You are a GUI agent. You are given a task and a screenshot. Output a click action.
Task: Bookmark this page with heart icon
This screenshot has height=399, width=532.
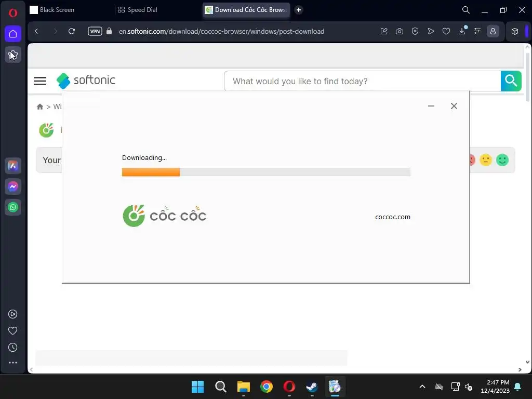[x=446, y=31]
